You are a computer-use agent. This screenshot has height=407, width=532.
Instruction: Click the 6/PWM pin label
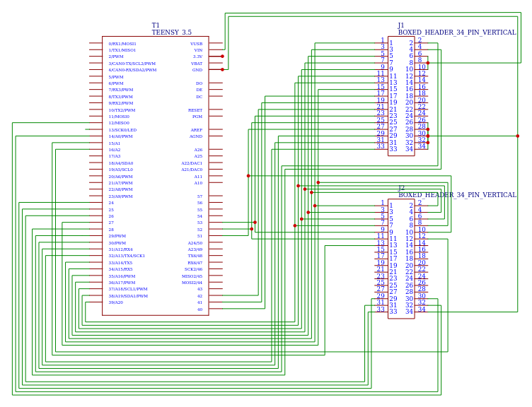click(116, 83)
